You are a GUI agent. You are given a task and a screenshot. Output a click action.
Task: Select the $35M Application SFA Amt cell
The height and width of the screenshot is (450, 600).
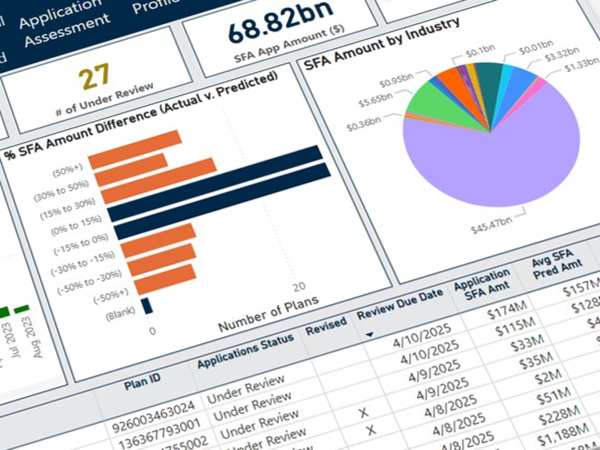(536, 361)
